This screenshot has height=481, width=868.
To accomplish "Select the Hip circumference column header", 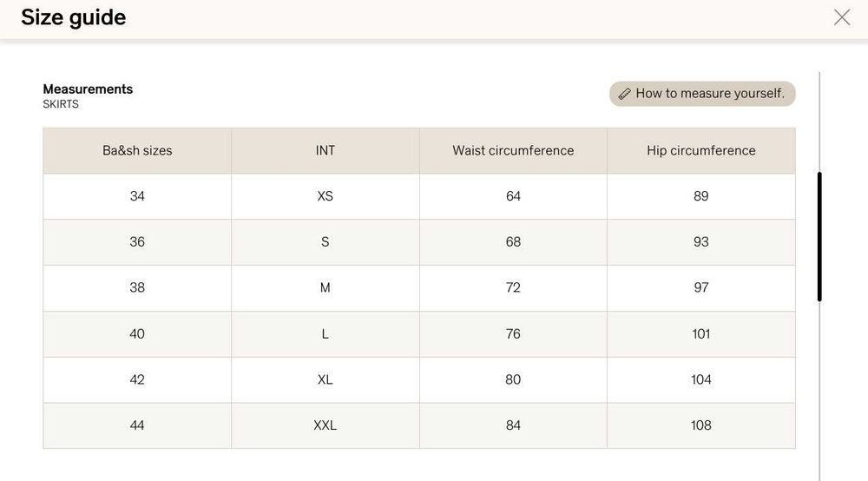I will point(700,150).
